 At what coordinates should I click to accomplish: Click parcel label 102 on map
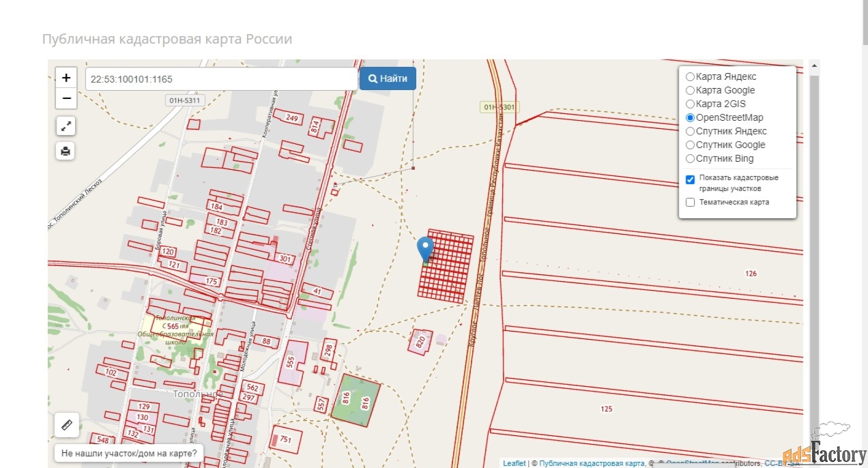[111, 373]
